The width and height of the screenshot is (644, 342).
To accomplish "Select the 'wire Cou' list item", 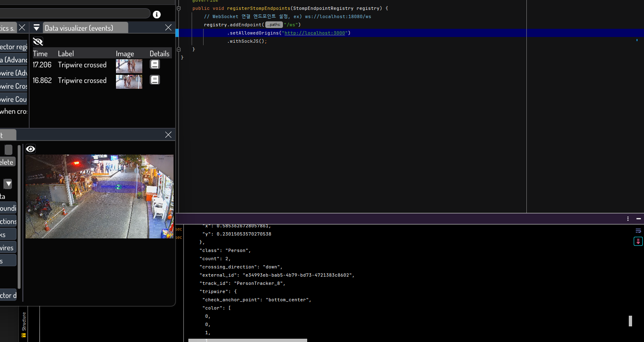I will [14, 99].
